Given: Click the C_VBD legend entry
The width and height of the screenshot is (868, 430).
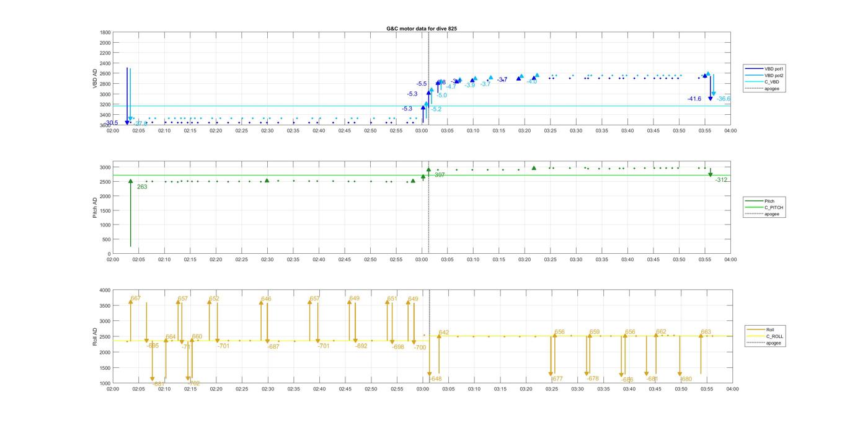Looking at the screenshot, I should tap(761, 82).
